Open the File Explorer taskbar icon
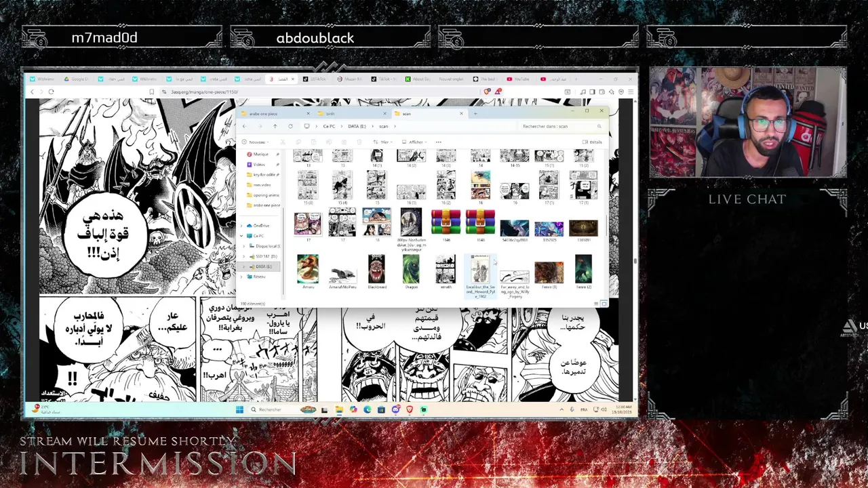The image size is (868, 488). point(339,409)
